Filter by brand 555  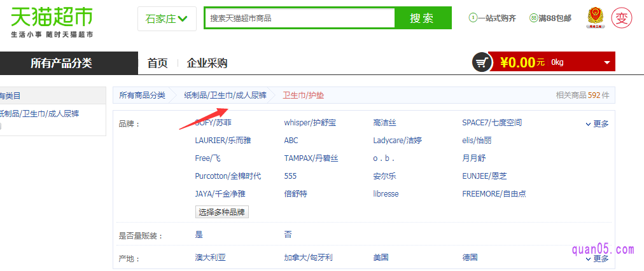pos(290,176)
